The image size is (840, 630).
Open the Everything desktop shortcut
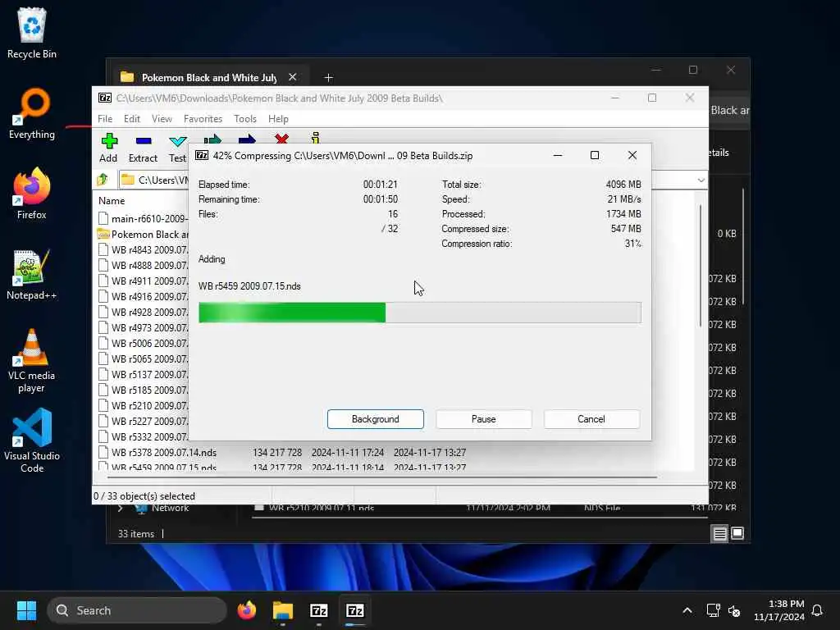(32, 113)
